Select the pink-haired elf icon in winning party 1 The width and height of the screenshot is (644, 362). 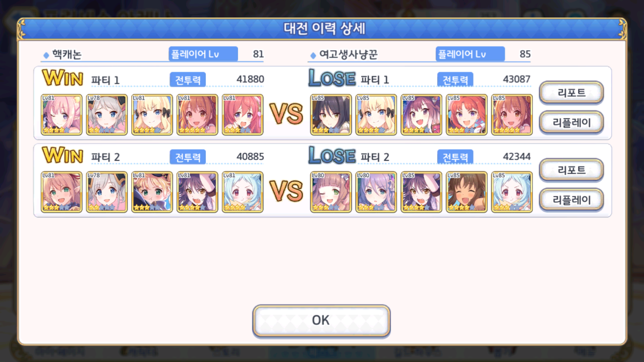click(62, 115)
